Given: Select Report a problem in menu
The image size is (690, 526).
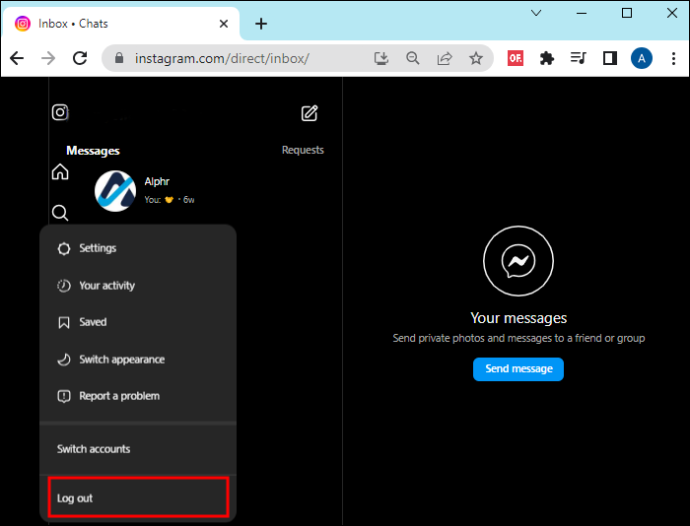Looking at the screenshot, I should 138,396.
